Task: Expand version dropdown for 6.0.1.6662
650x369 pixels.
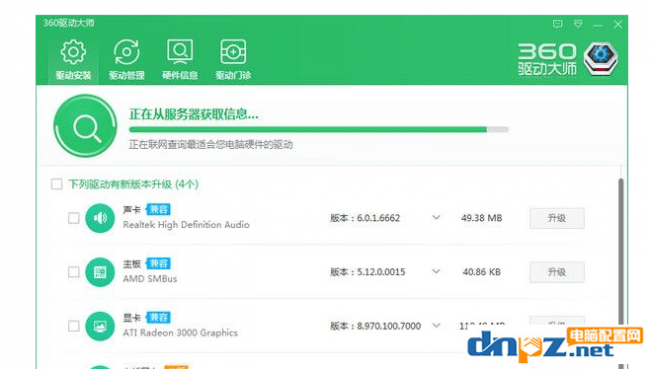Action: pos(436,217)
